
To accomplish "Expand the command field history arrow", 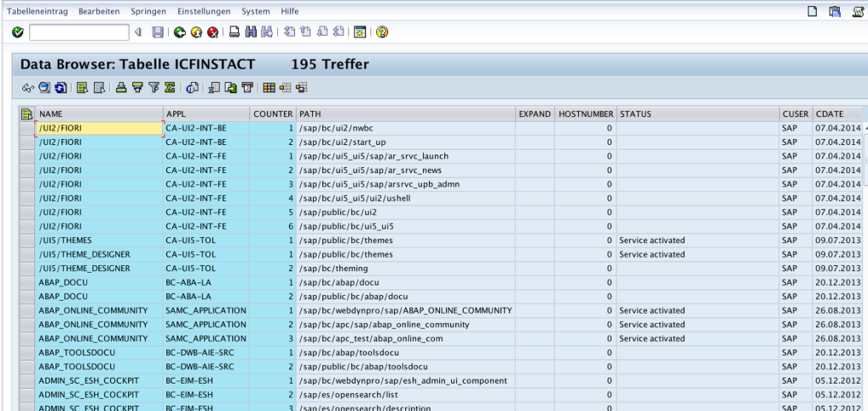I will [x=137, y=32].
